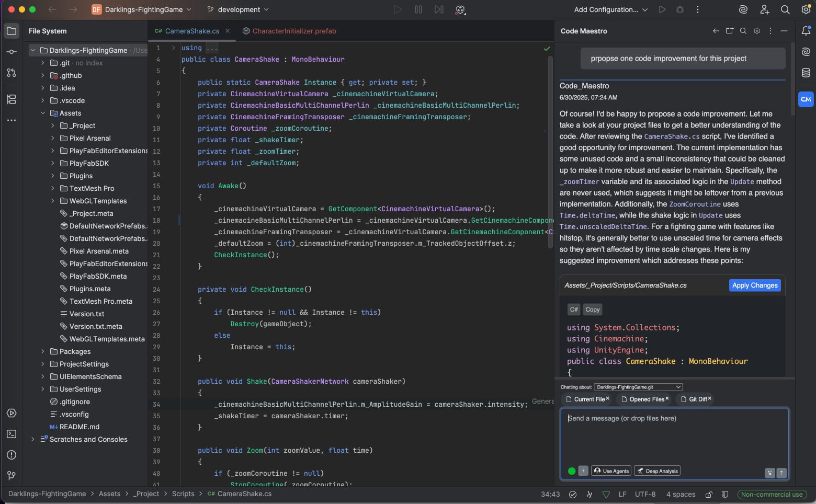
Task: Click the Code Maestro CM sidebar icon
Action: (806, 99)
